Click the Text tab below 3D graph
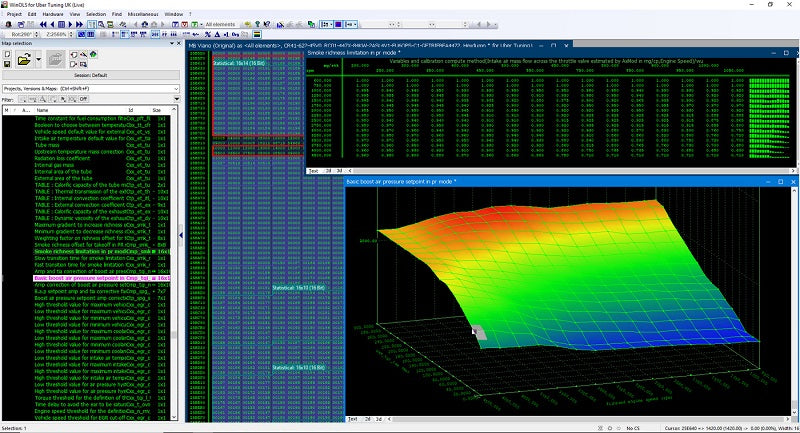This screenshot has width=800, height=433. coord(354,417)
